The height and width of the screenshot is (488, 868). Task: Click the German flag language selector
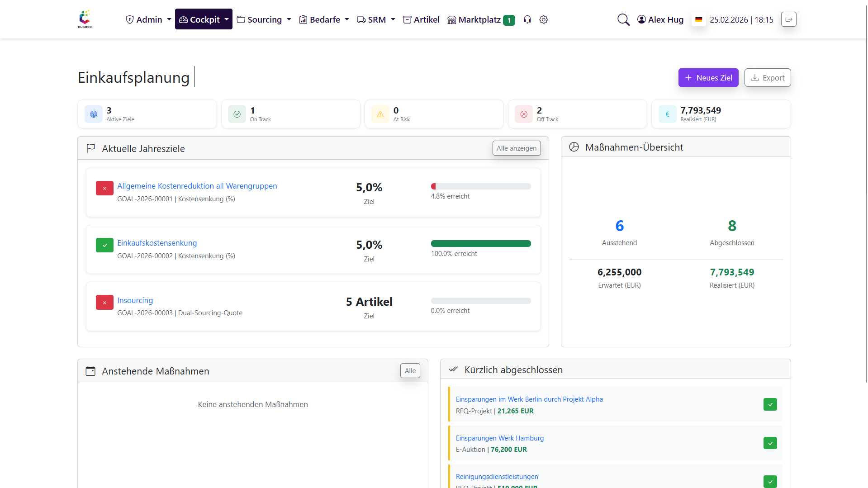point(699,19)
